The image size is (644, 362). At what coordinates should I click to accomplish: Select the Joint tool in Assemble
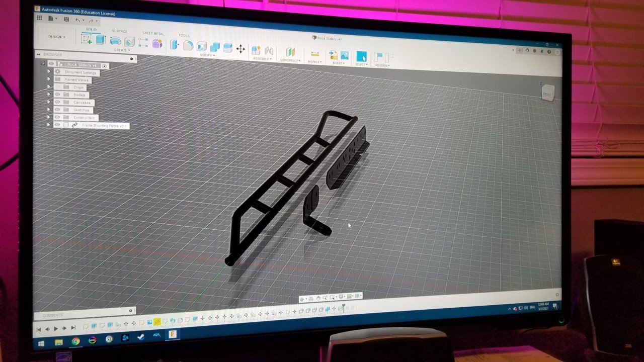coord(269,51)
